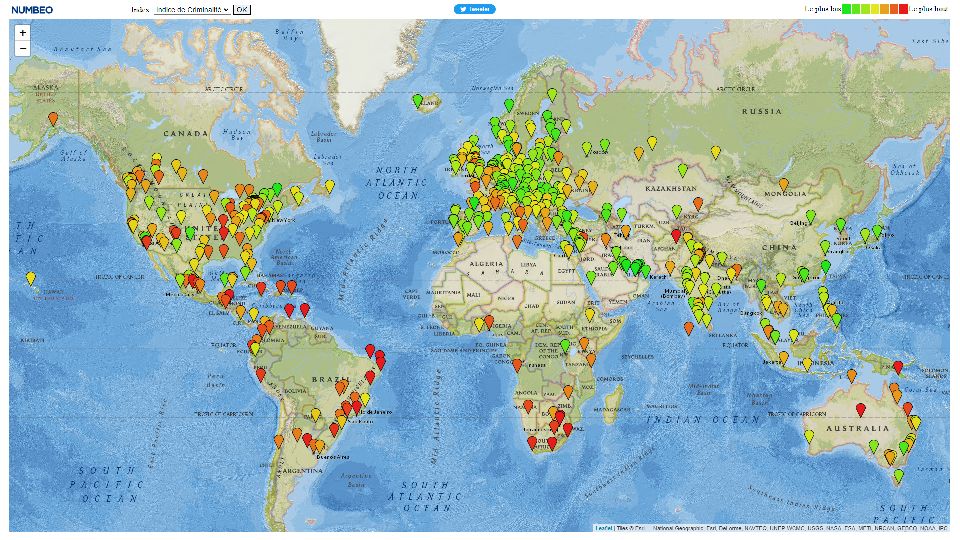Click the red marker in central Australia
Viewport: 960px width, 540px height.
(x=860, y=409)
